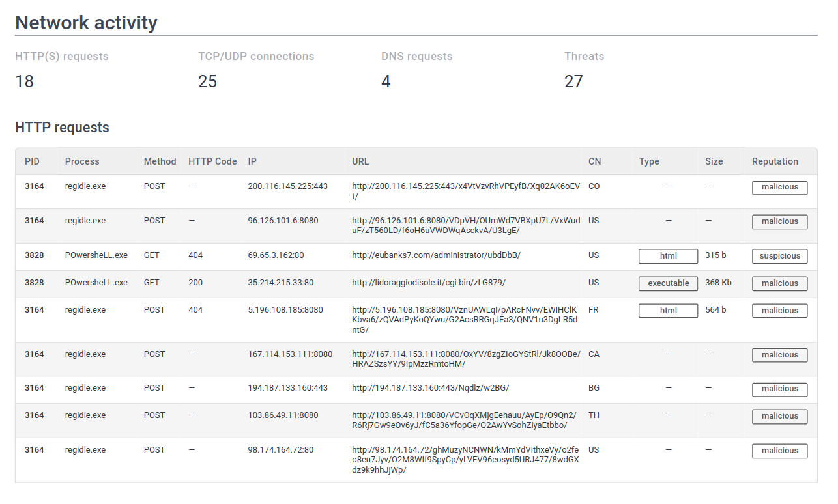Click the malicious badge for 96.126.101.6:8080 row

(779, 222)
